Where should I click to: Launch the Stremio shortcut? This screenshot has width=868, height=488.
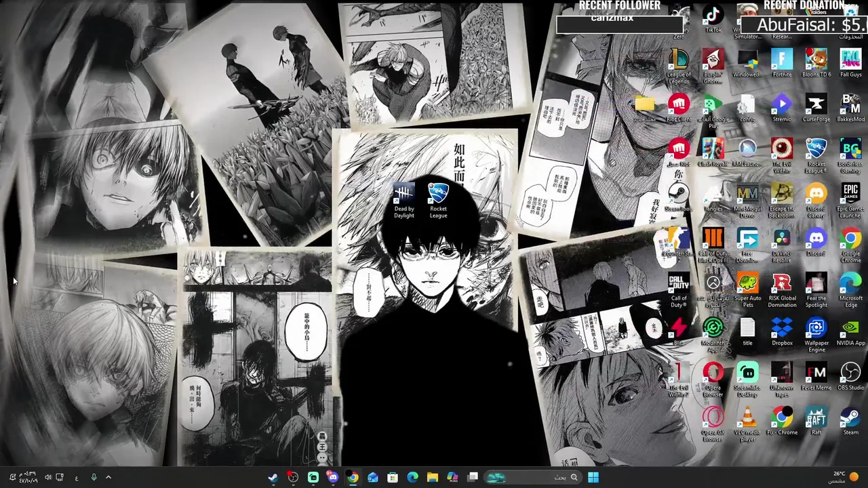pyautogui.click(x=782, y=108)
